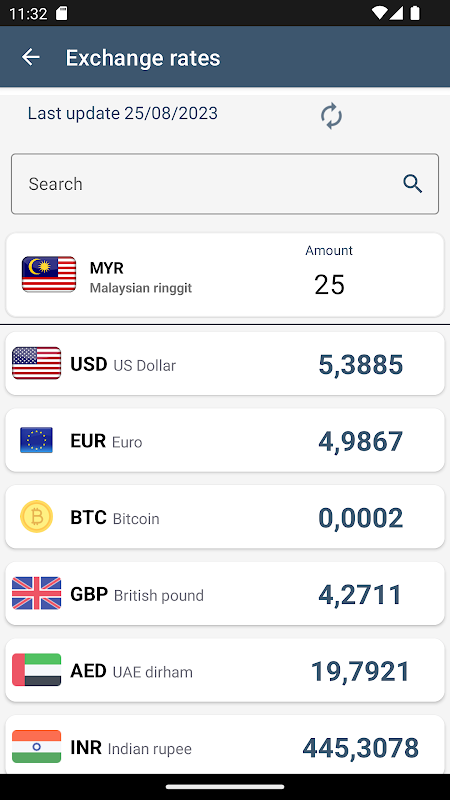450x800 pixels.
Task: Tap the US flag icon
Action: [36, 363]
